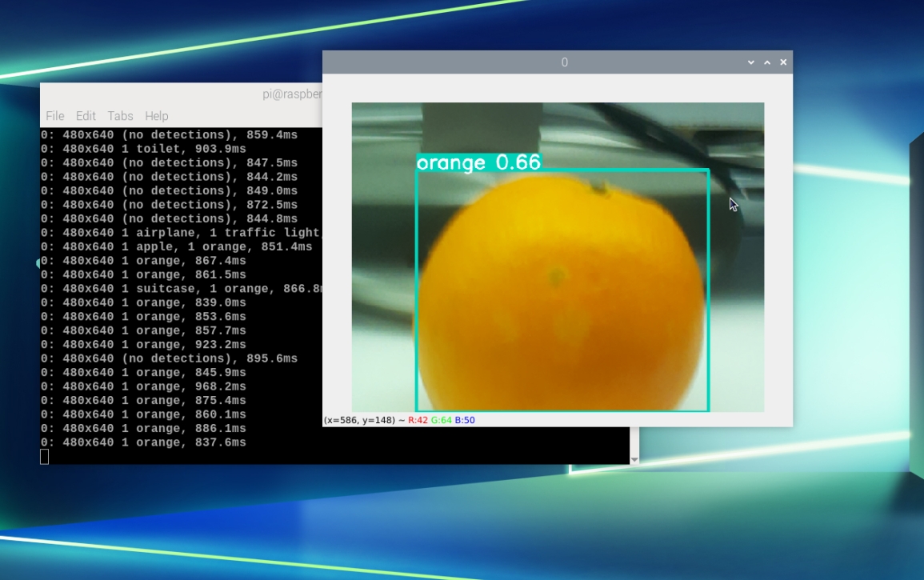This screenshot has width=924, height=580.
Task: Click the '(no detections), 859.4ms' first line
Action: click(169, 134)
